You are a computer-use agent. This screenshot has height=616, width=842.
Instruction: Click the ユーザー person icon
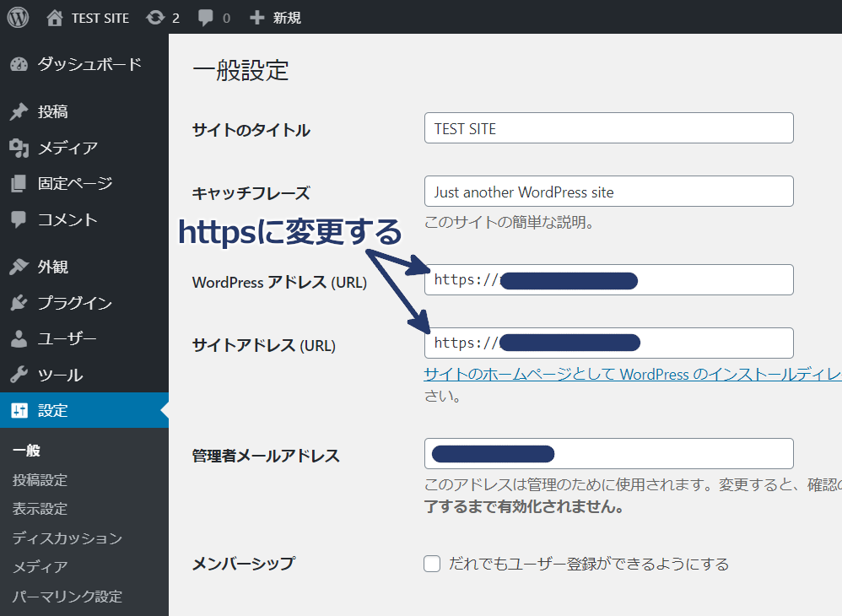19,339
